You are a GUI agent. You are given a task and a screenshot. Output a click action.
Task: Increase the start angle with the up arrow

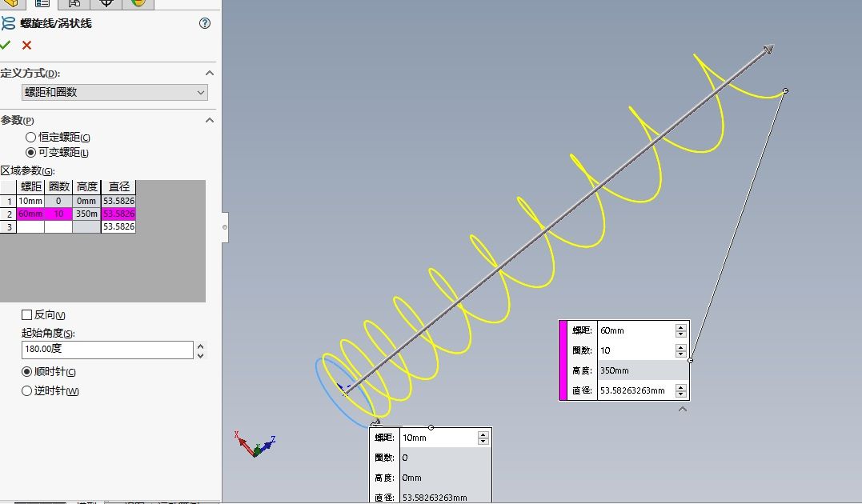click(x=200, y=346)
